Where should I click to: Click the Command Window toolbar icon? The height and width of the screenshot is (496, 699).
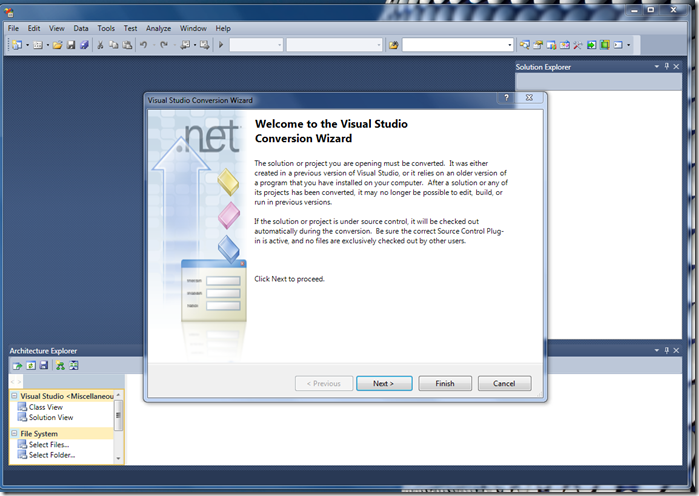click(x=618, y=45)
